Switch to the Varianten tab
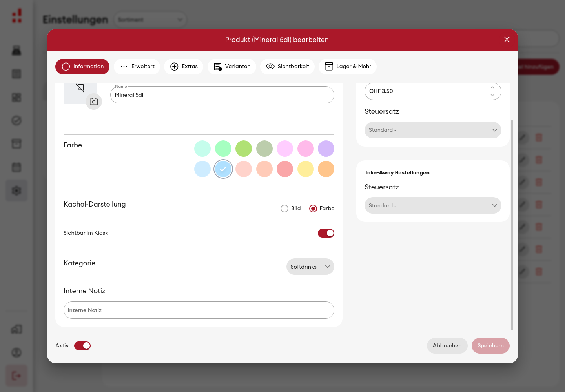The image size is (565, 392). point(232,67)
